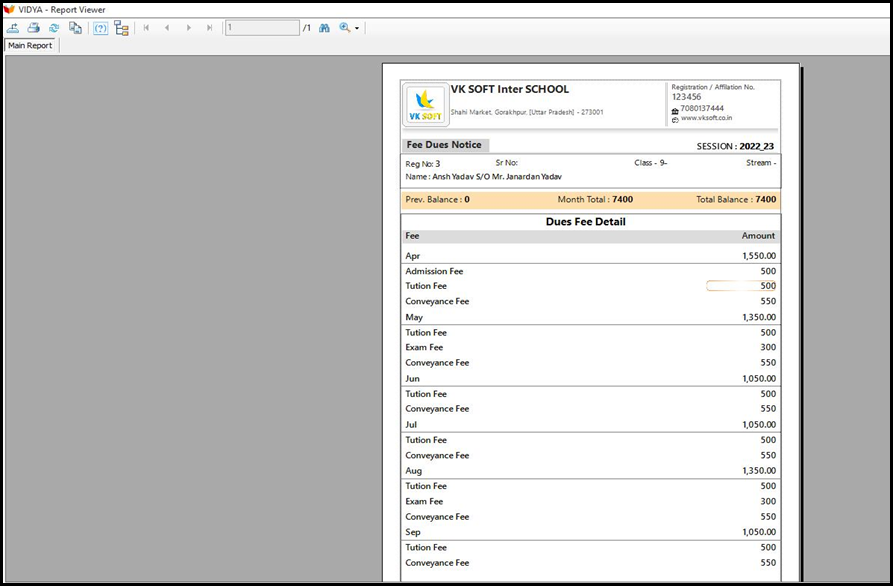Click the 'Reg No: 3' text

point(423,164)
